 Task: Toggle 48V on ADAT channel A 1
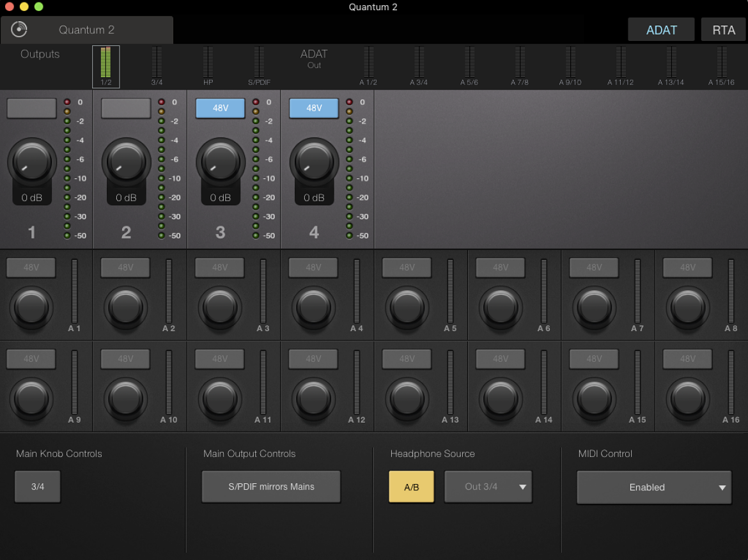pos(31,268)
